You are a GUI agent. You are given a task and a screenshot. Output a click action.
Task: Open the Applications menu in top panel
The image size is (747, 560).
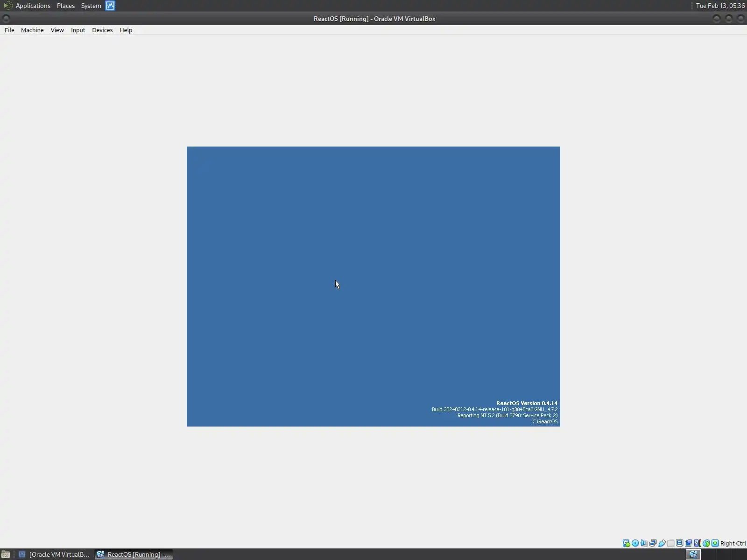coord(33,6)
